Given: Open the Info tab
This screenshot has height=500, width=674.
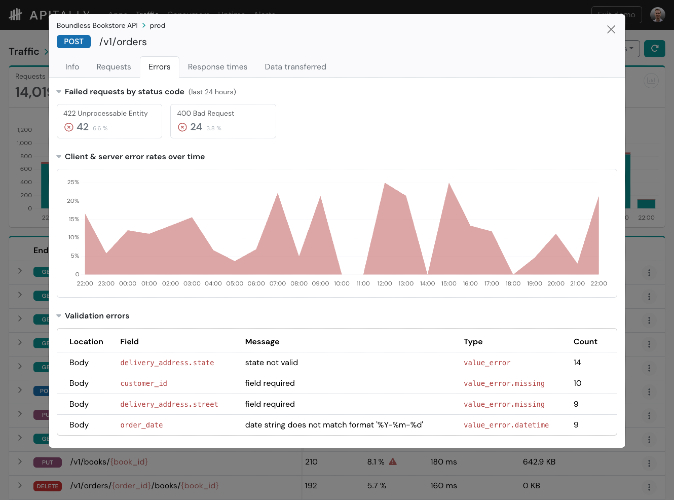Looking at the screenshot, I should pos(72,67).
